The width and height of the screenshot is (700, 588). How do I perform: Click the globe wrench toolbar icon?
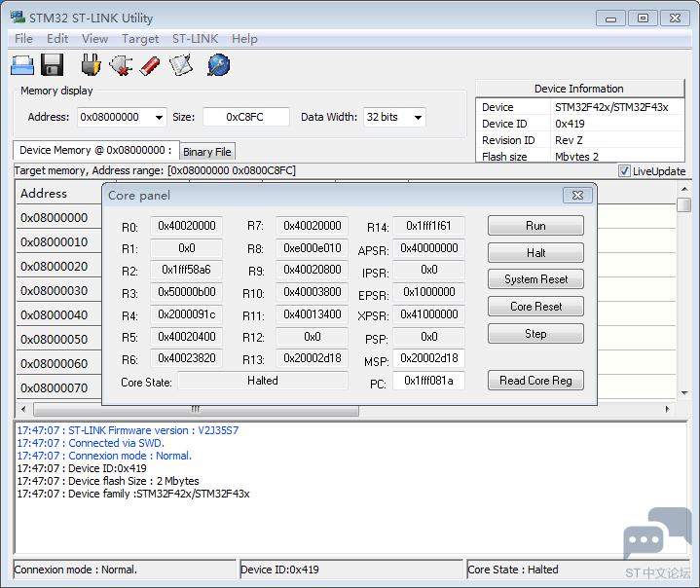(219, 65)
